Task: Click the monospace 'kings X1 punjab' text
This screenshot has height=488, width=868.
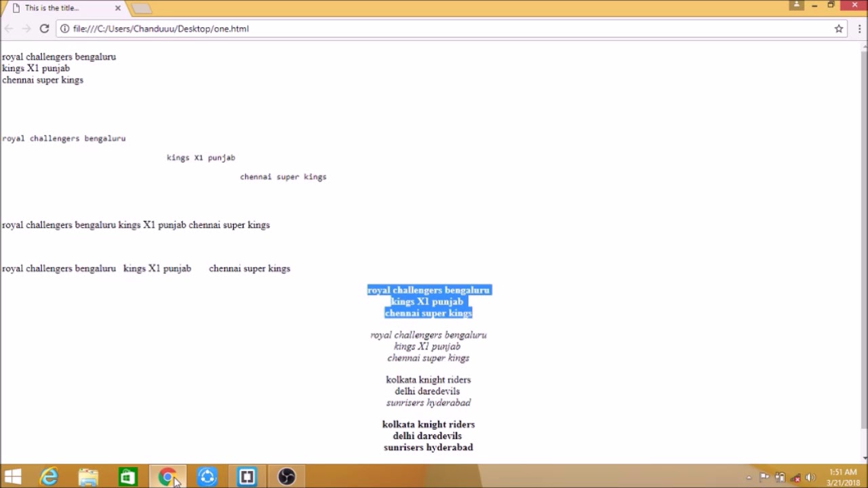Action: [201, 157]
